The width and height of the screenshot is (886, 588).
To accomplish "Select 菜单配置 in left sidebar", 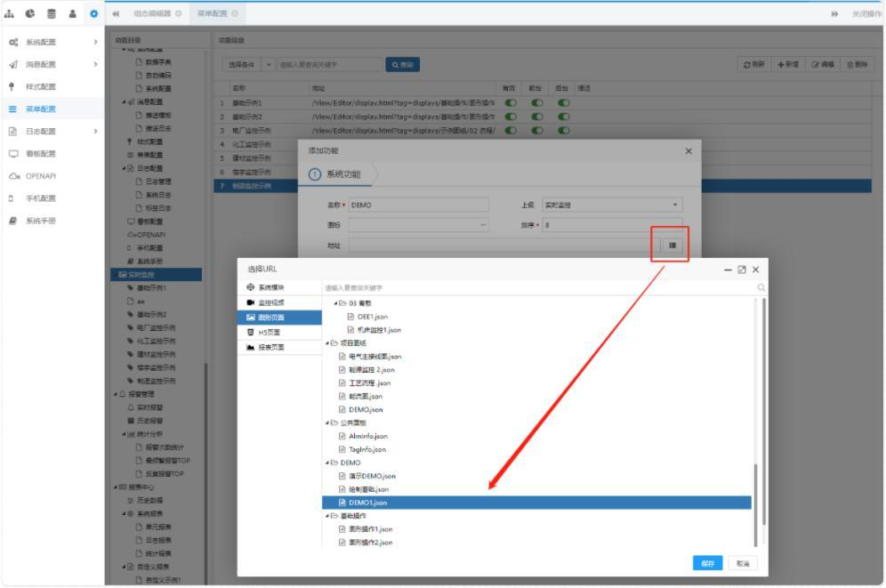I will coord(52,109).
